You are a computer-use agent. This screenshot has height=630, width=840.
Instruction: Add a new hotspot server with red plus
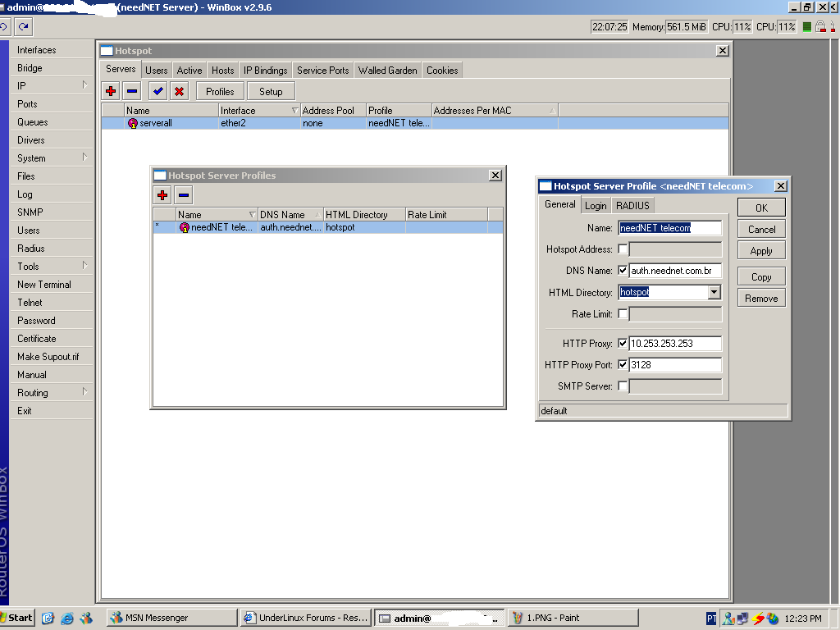[x=111, y=91]
